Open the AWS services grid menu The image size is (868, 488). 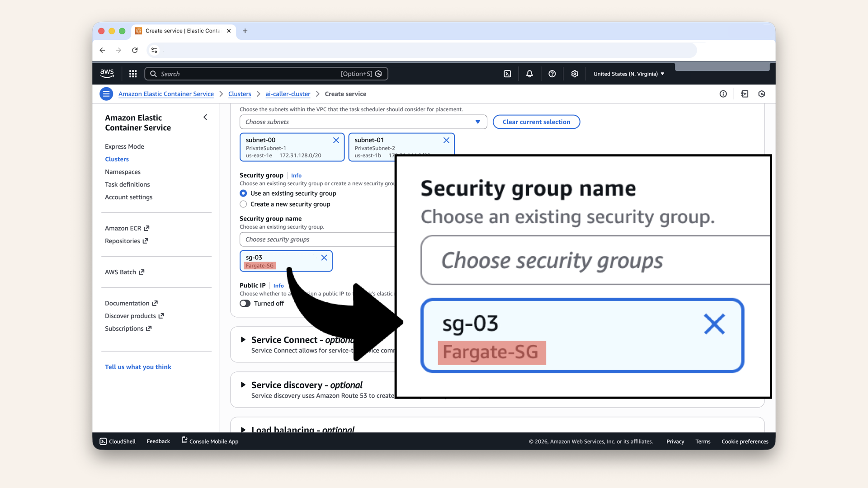click(133, 74)
